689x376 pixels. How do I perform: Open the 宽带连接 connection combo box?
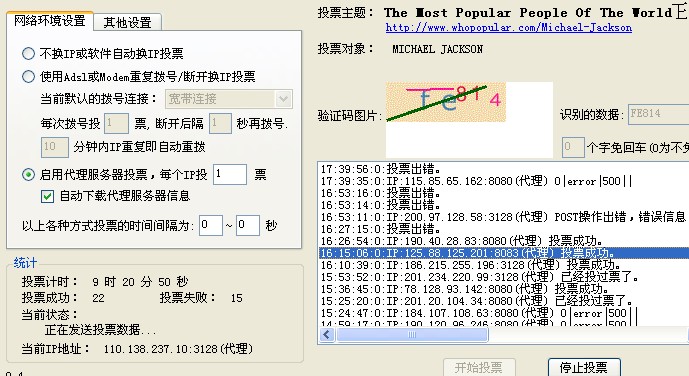(228, 99)
